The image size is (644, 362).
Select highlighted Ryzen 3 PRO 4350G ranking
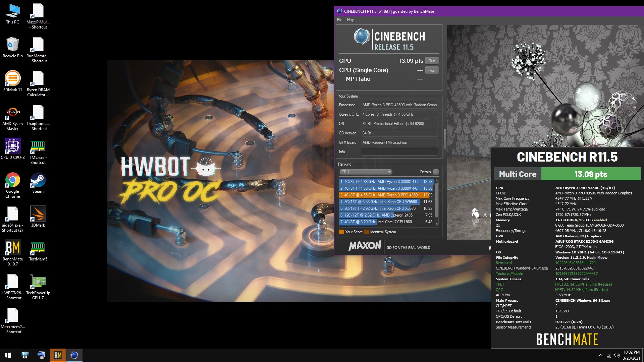pyautogui.click(x=386, y=195)
